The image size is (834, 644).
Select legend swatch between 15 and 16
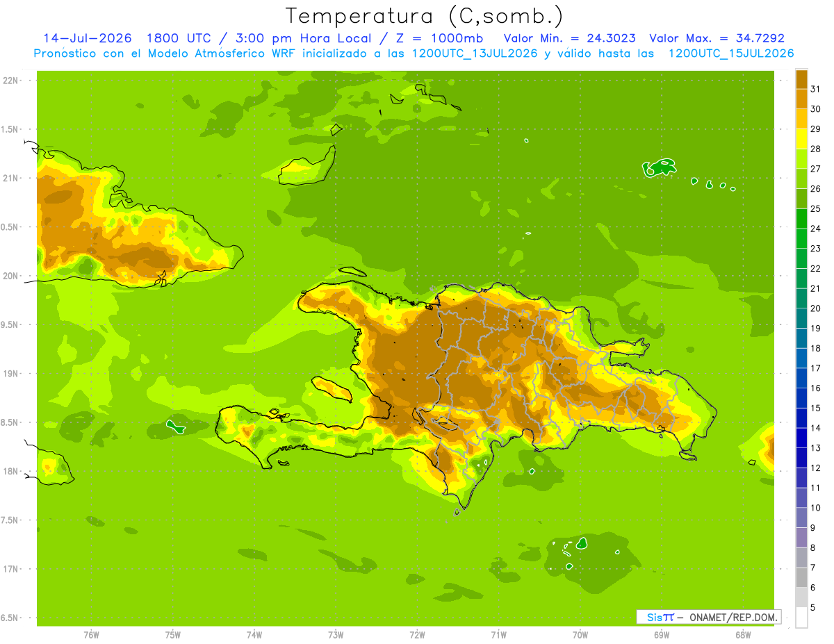[x=801, y=398]
